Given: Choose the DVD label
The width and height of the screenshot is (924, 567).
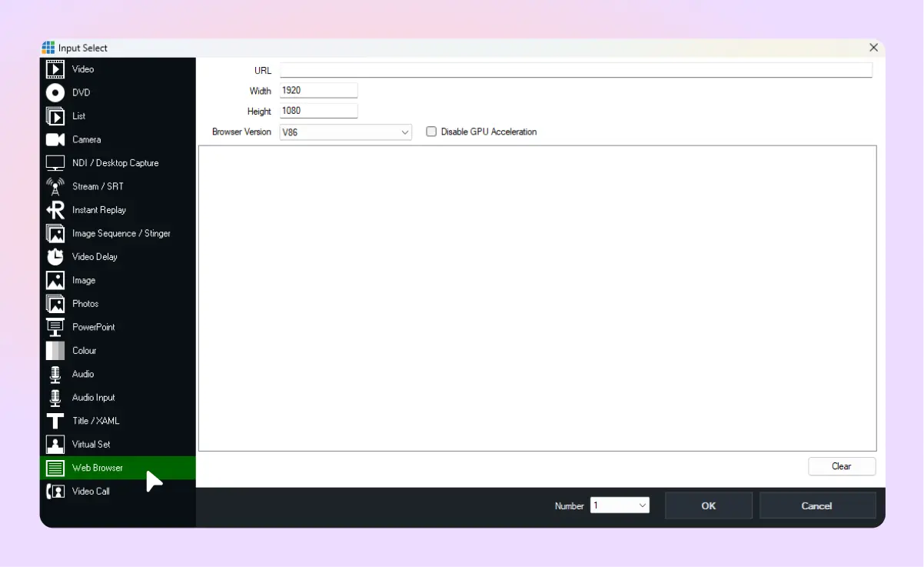Looking at the screenshot, I should 81,93.
